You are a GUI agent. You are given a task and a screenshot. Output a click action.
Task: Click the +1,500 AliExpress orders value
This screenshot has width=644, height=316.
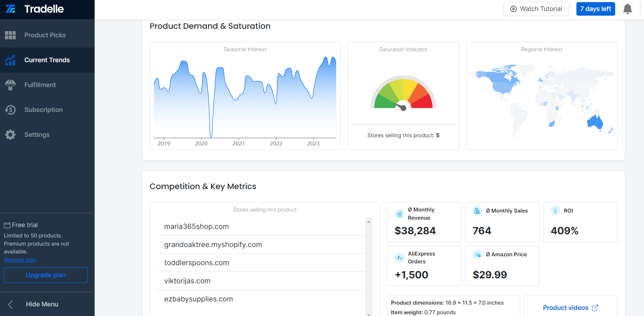412,275
